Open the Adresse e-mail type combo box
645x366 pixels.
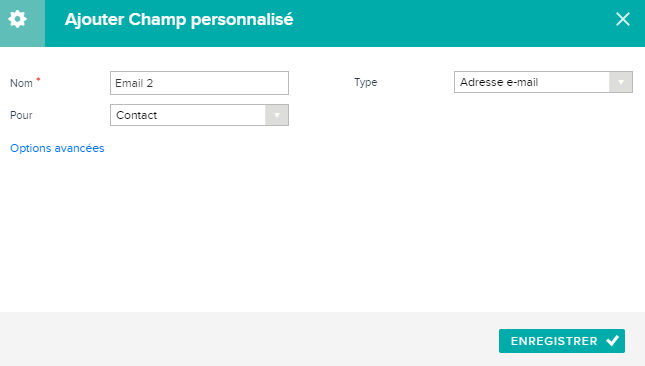[543, 82]
